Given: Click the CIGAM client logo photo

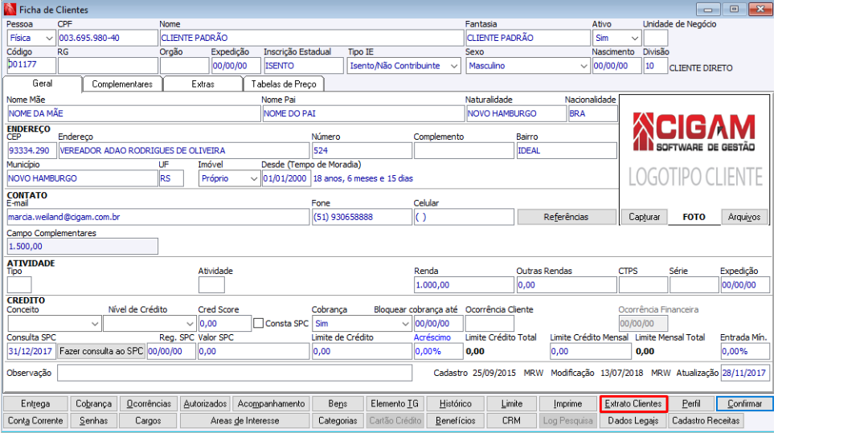Looking at the screenshot, I should [694, 151].
